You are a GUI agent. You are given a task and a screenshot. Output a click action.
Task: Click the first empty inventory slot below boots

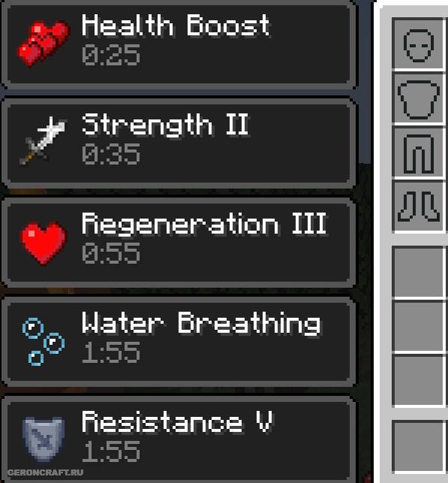[419, 272]
